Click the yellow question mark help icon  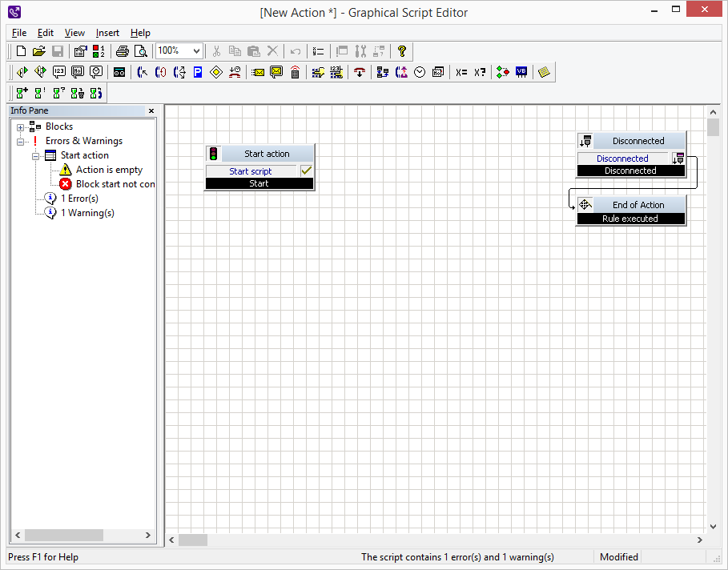tap(402, 51)
